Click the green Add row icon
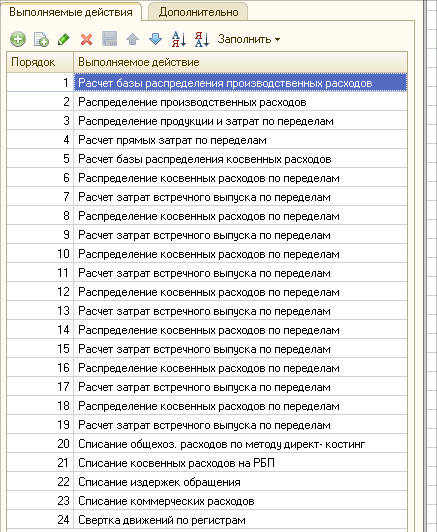This screenshot has height=532, width=437. (18, 39)
